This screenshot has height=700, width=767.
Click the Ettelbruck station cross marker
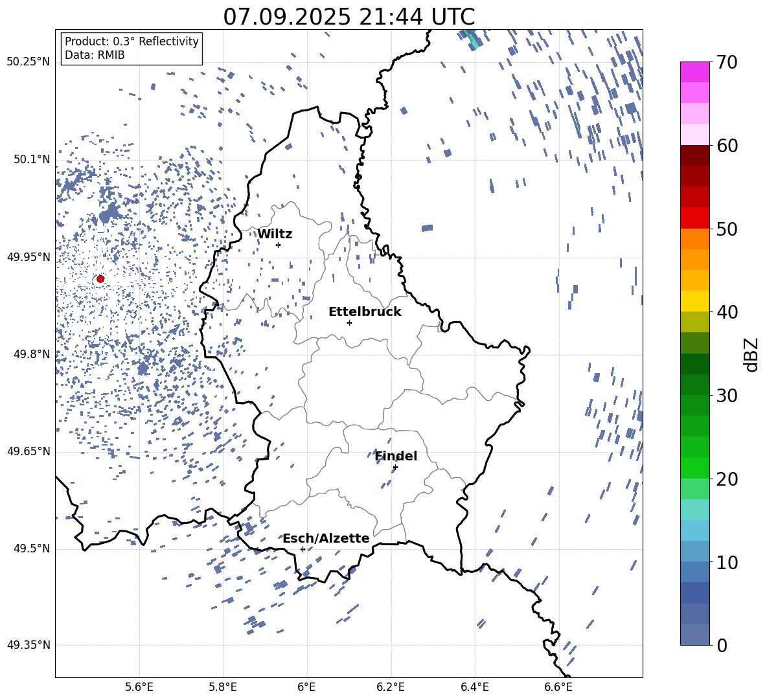pyautogui.click(x=349, y=322)
